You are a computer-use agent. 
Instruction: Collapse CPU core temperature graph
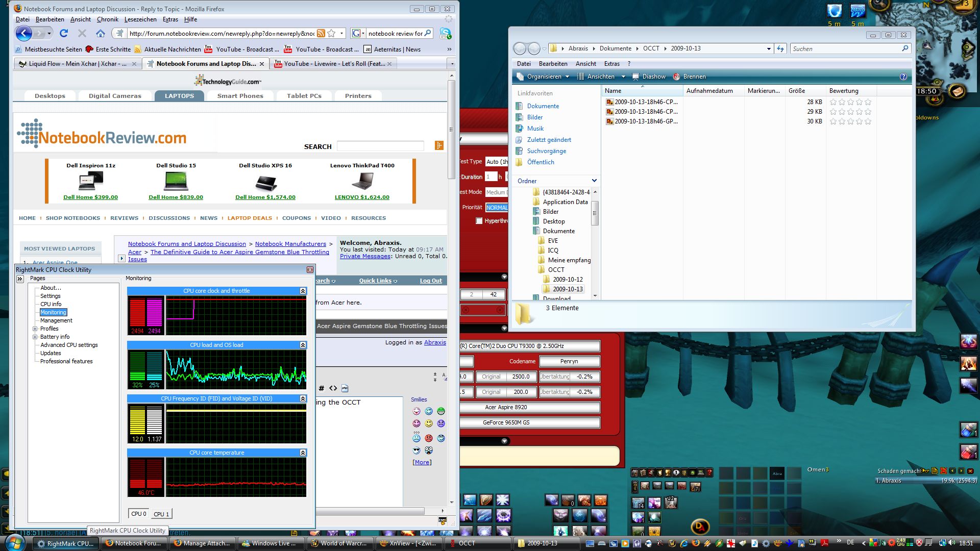point(303,453)
